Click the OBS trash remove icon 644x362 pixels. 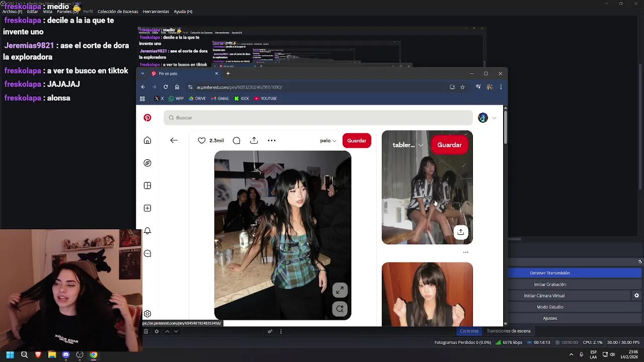point(146,331)
